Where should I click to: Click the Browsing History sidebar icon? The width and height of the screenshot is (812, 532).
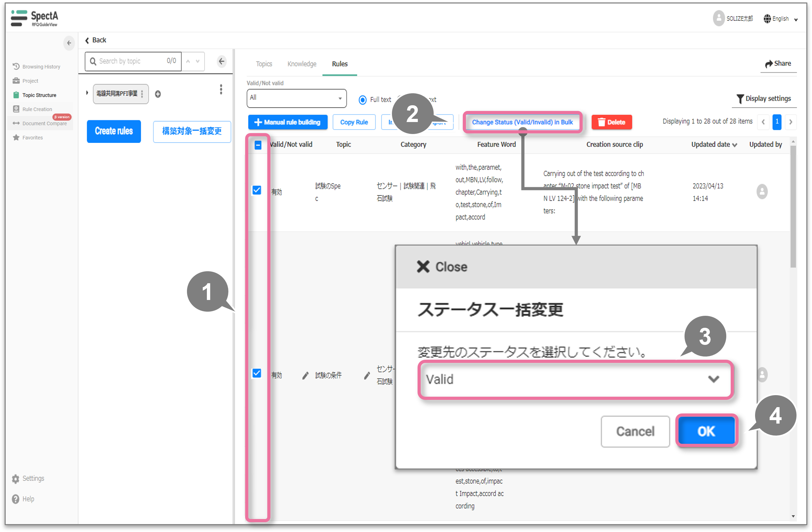[x=16, y=66]
